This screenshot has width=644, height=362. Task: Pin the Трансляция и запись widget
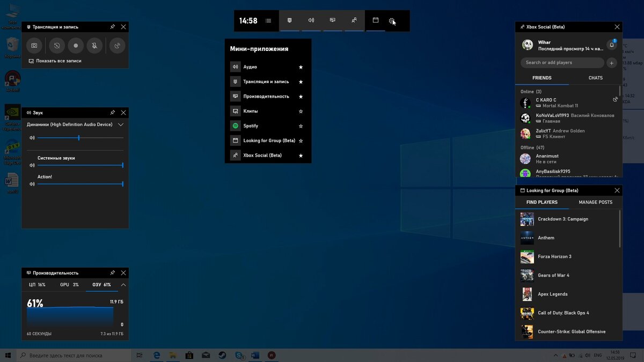coord(112,26)
